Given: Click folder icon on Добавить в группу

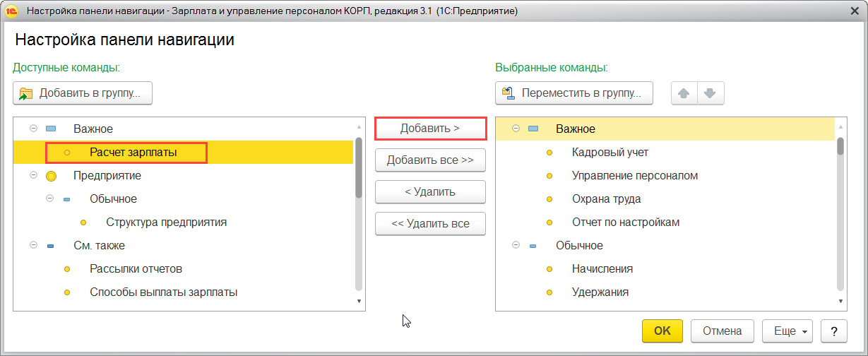Looking at the screenshot, I should [x=27, y=93].
